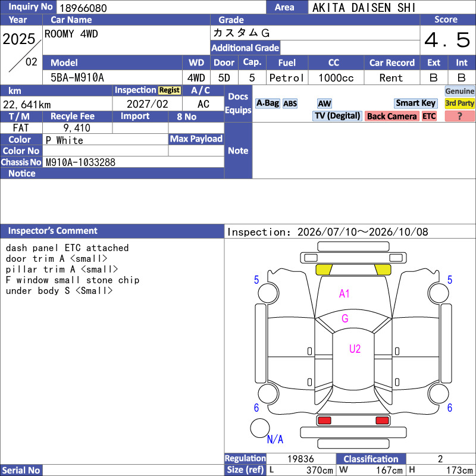
Task: Click the Inspector's Comment header
Action: click(112, 231)
